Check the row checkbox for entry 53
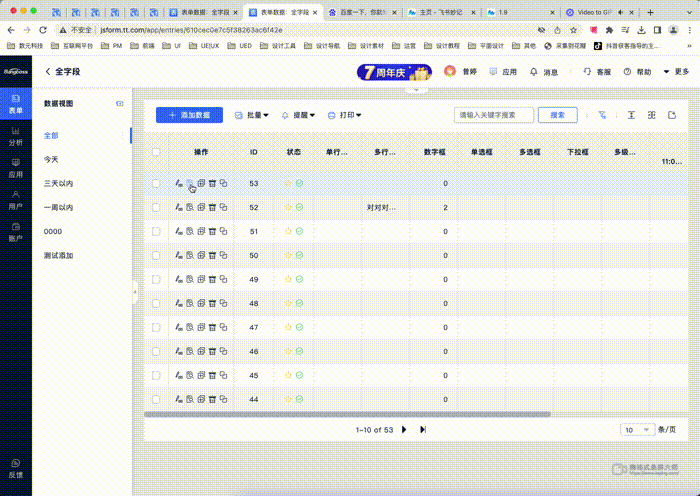Image resolution: width=700 pixels, height=496 pixels. 156,184
